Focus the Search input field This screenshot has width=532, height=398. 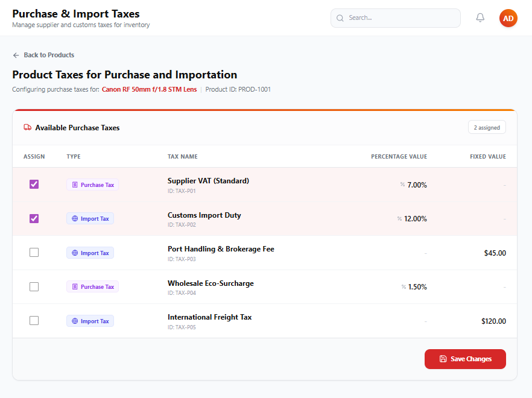395,18
